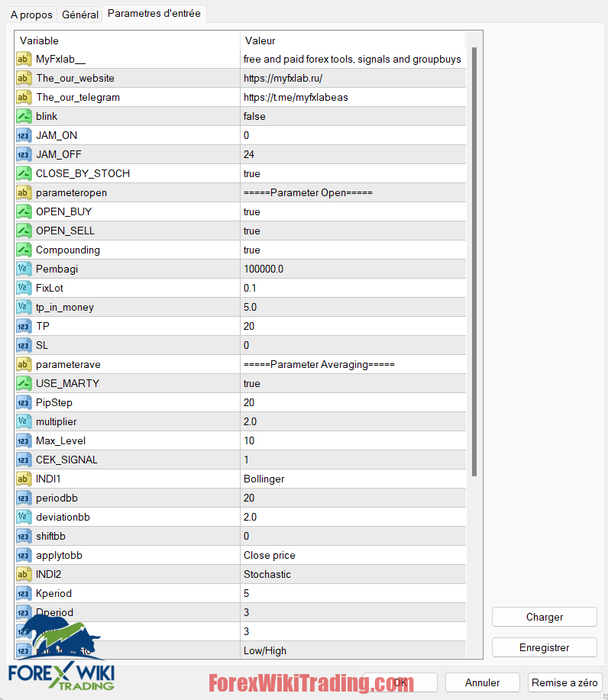Click the vertical scrollbar of parameter list

click(474, 260)
